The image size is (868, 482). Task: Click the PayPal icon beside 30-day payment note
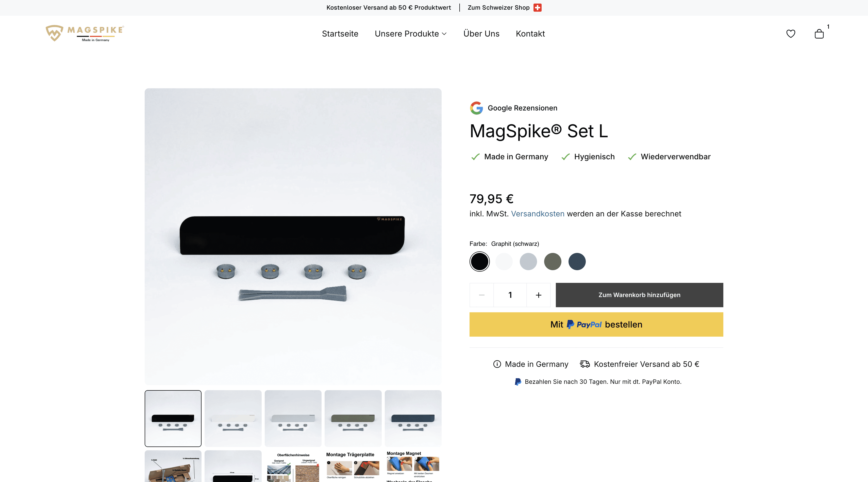click(x=518, y=382)
